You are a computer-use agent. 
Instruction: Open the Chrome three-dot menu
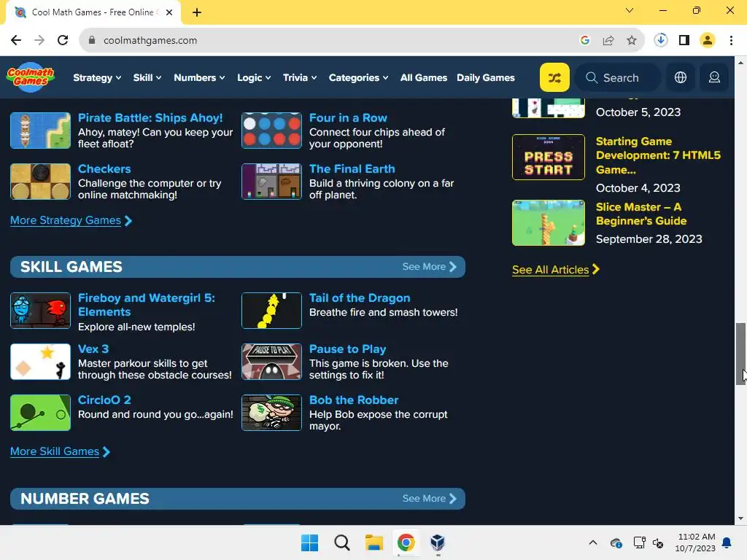point(731,41)
